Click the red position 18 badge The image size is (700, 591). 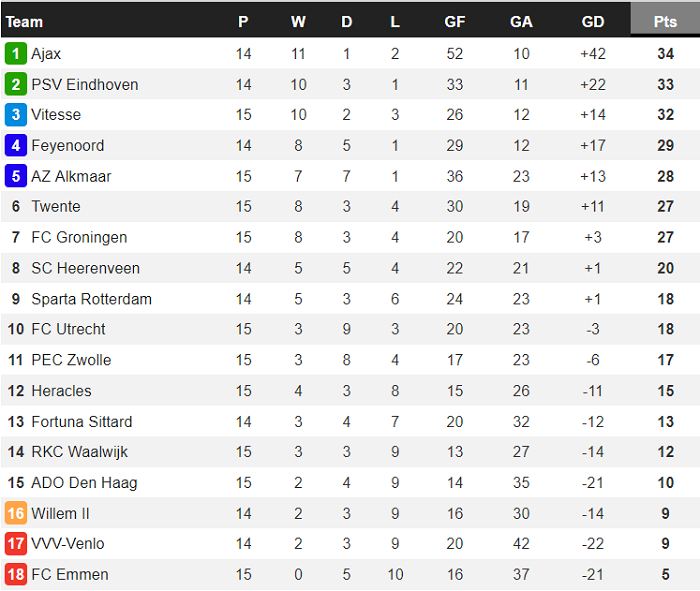tap(15, 575)
